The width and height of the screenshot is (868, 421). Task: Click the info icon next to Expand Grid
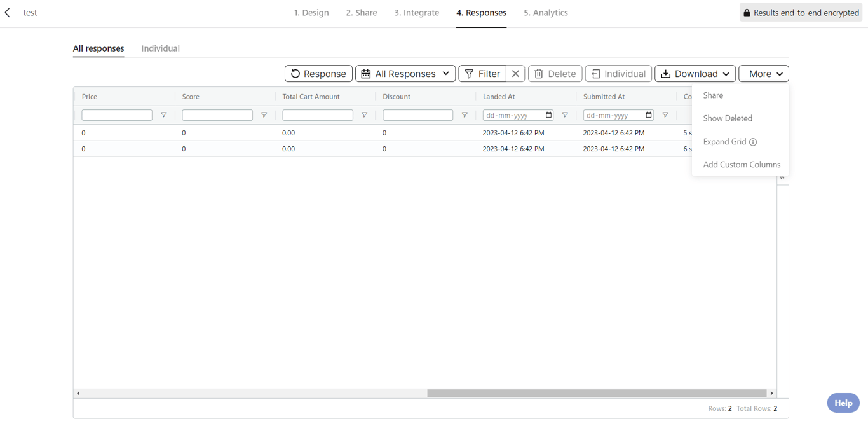coord(753,142)
